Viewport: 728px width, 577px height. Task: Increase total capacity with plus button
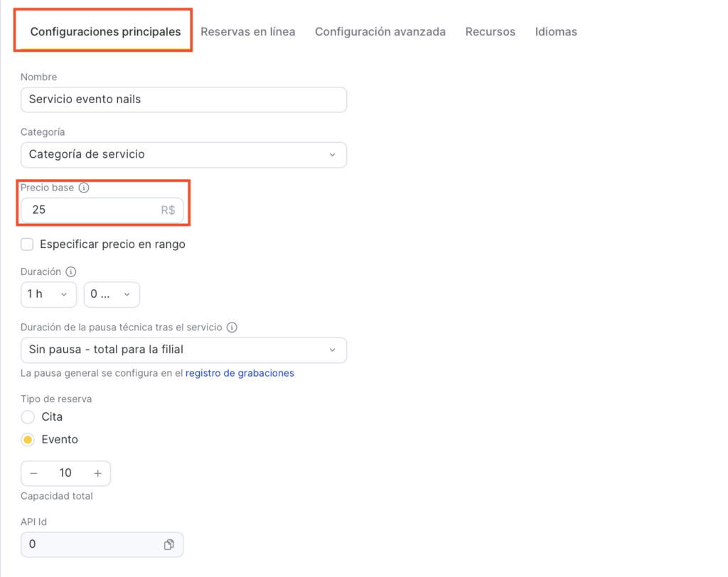point(98,473)
